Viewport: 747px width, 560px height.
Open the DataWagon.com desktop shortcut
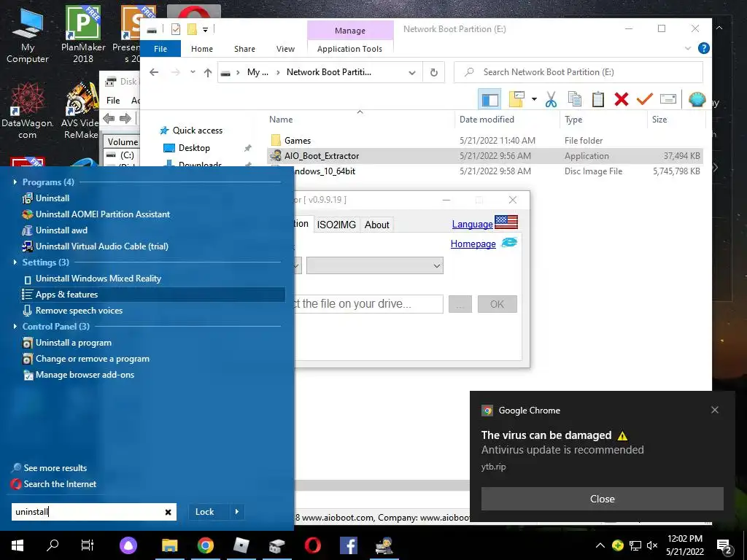click(27, 111)
